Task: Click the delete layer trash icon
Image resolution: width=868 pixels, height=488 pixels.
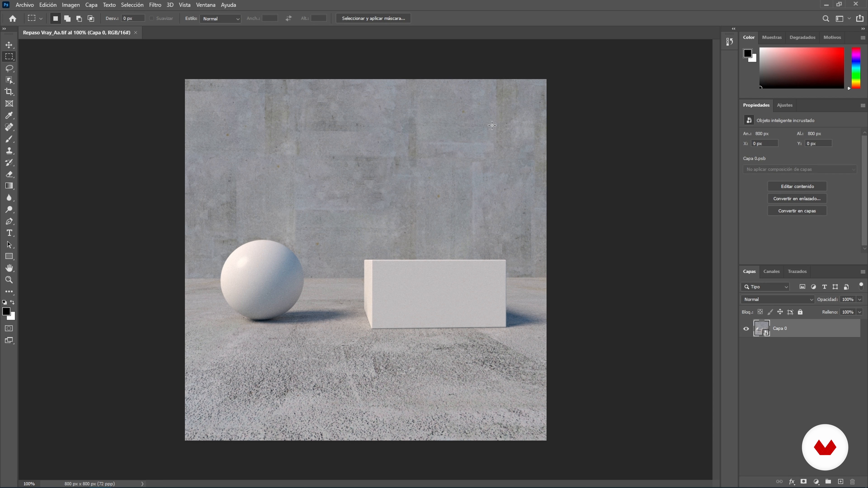Action: click(852, 482)
